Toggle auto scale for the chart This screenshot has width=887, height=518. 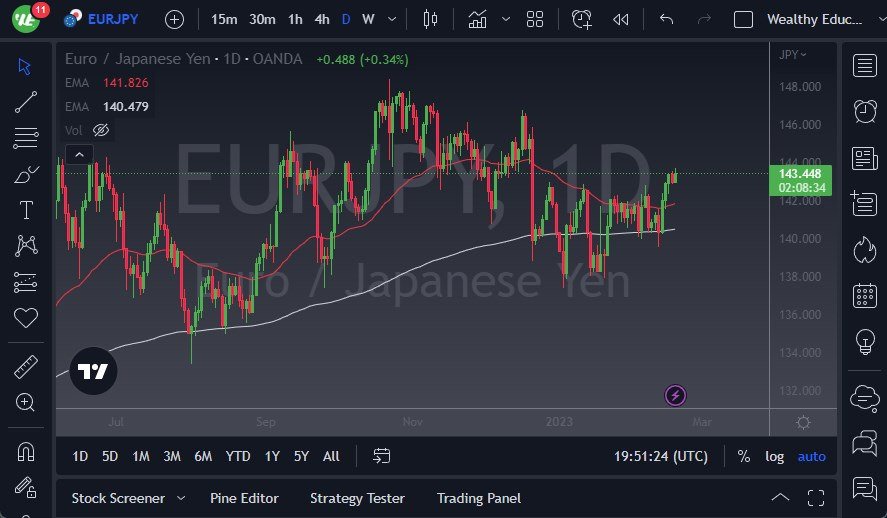[x=811, y=456]
